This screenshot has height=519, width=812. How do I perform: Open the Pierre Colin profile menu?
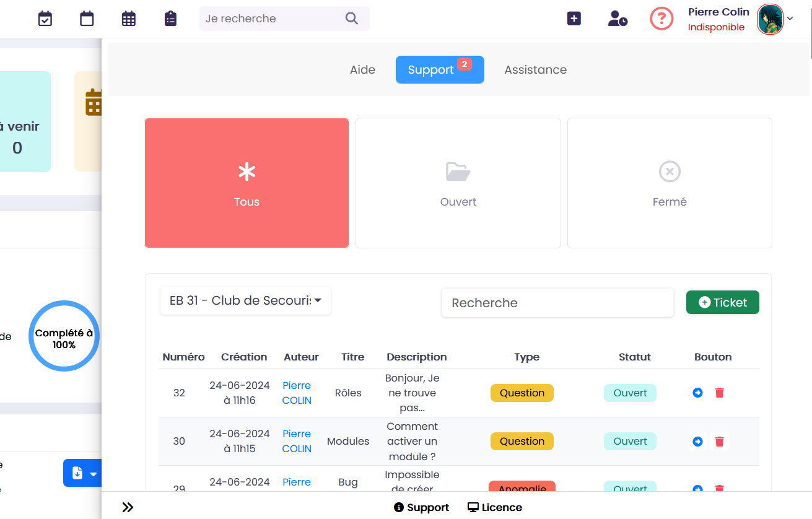(x=774, y=19)
